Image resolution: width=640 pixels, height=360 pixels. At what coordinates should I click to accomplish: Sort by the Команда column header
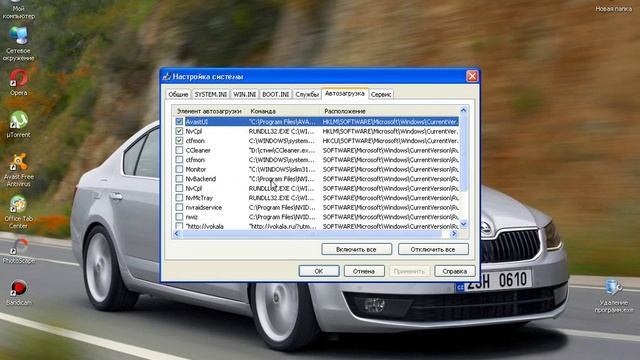(283, 111)
